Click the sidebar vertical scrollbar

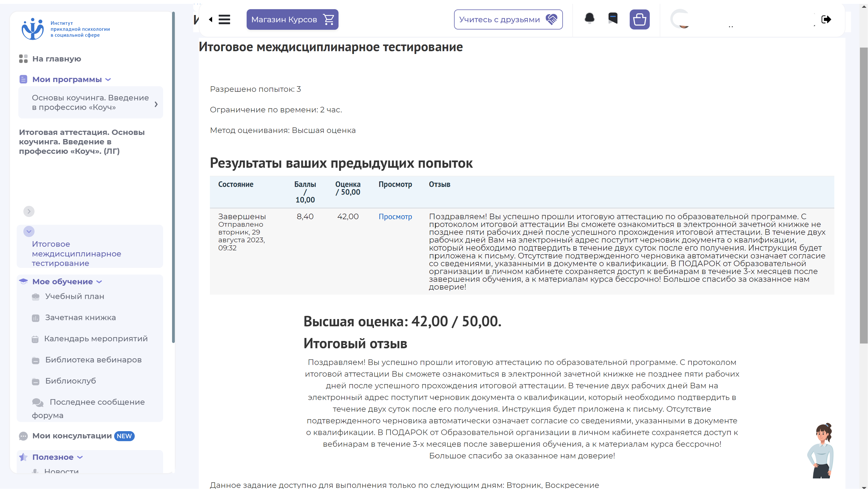pyautogui.click(x=173, y=177)
